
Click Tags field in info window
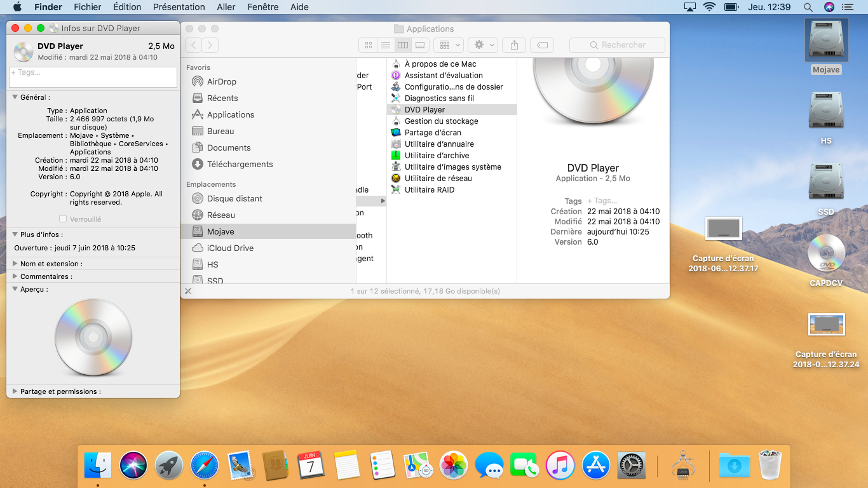tap(93, 77)
